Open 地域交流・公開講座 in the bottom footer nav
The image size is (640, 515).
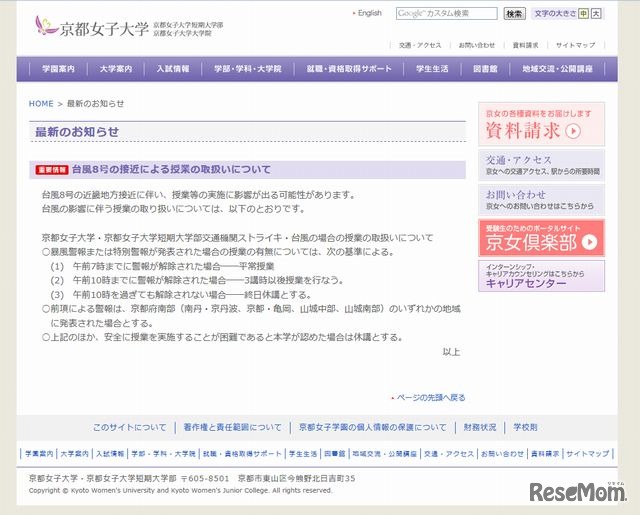pyautogui.click(x=384, y=453)
